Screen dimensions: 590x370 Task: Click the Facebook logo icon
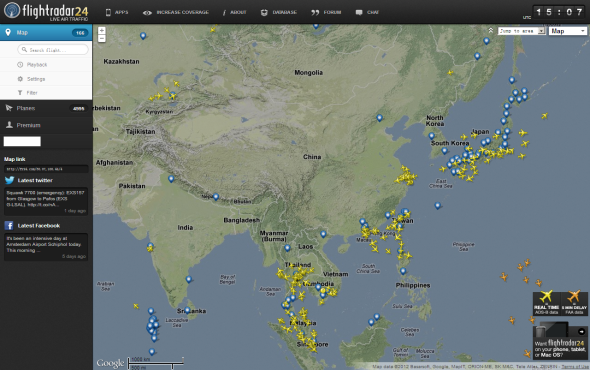(9, 225)
